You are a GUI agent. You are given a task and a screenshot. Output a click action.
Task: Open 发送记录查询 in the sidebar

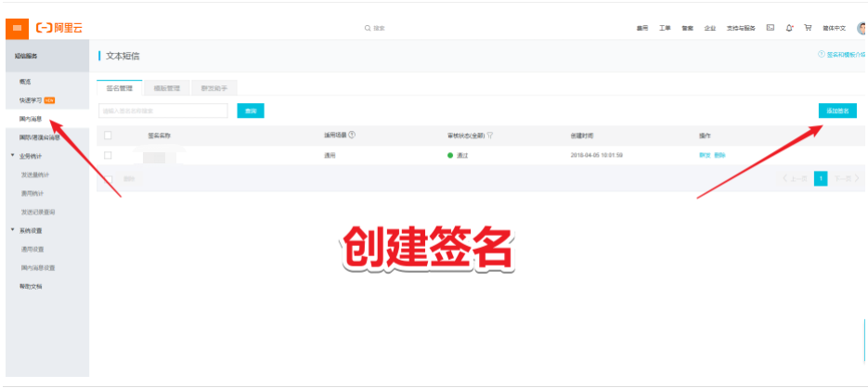click(38, 212)
